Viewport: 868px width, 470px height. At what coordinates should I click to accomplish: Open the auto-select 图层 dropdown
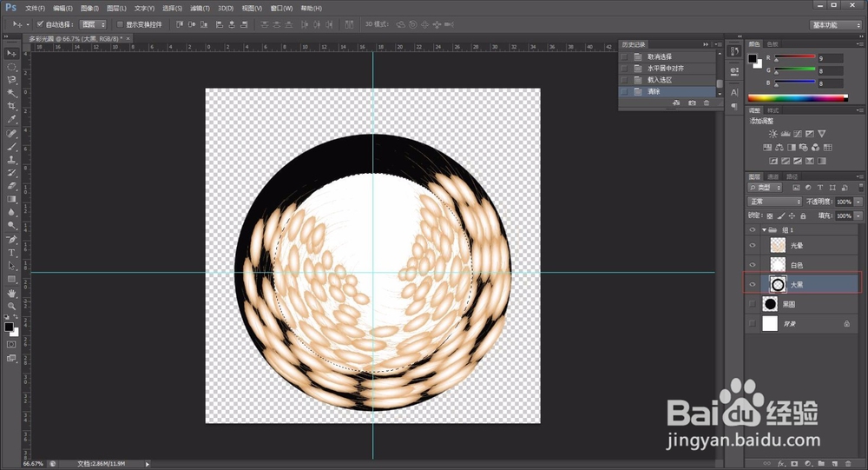(x=93, y=24)
